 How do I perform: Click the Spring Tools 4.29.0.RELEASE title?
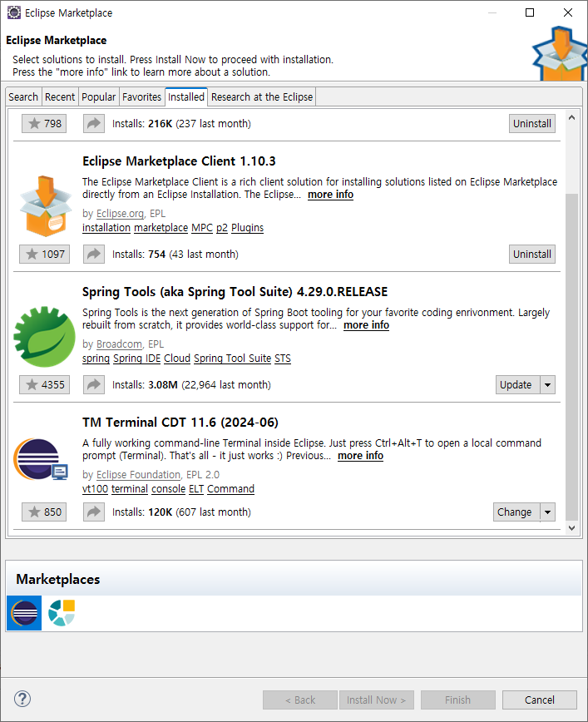(x=235, y=292)
